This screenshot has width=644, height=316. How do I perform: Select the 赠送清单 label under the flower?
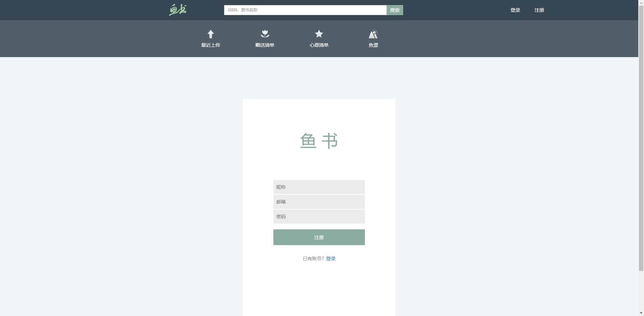pyautogui.click(x=265, y=45)
